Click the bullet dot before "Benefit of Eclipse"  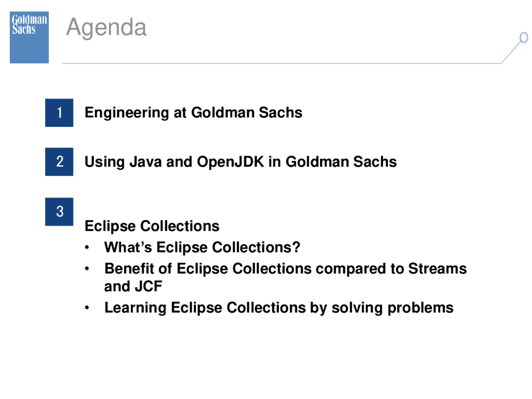click(89, 269)
